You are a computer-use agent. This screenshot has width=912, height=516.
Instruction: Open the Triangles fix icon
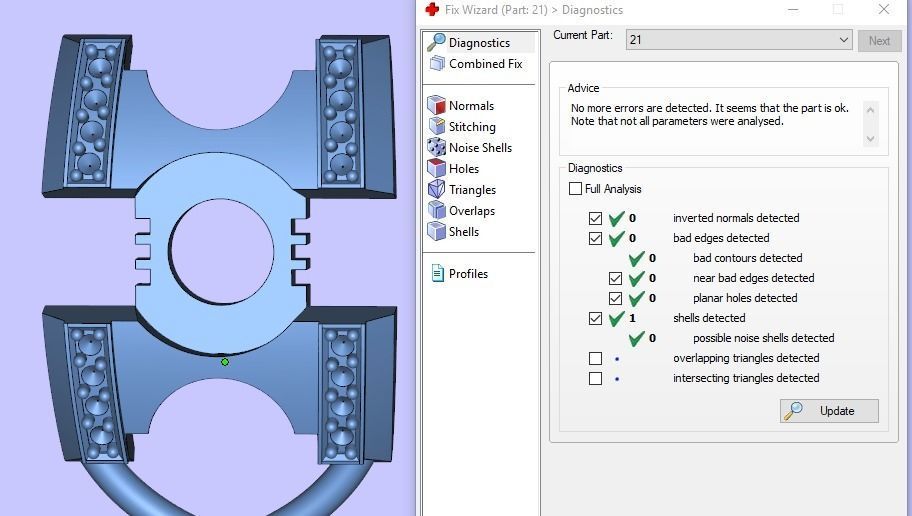436,189
